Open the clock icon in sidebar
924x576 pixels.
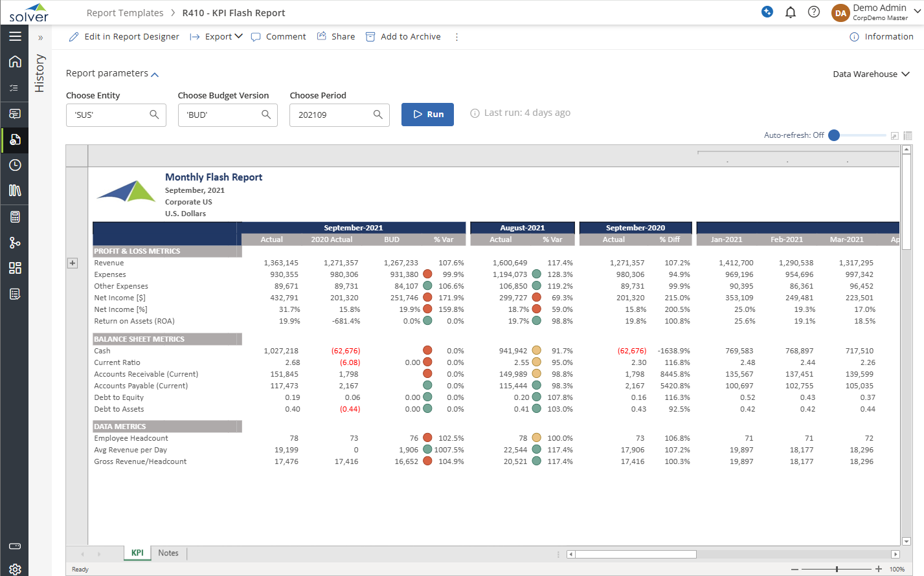point(15,165)
